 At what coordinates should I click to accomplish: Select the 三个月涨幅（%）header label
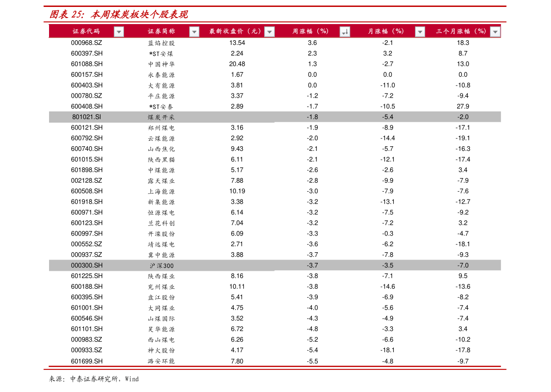[x=462, y=31]
